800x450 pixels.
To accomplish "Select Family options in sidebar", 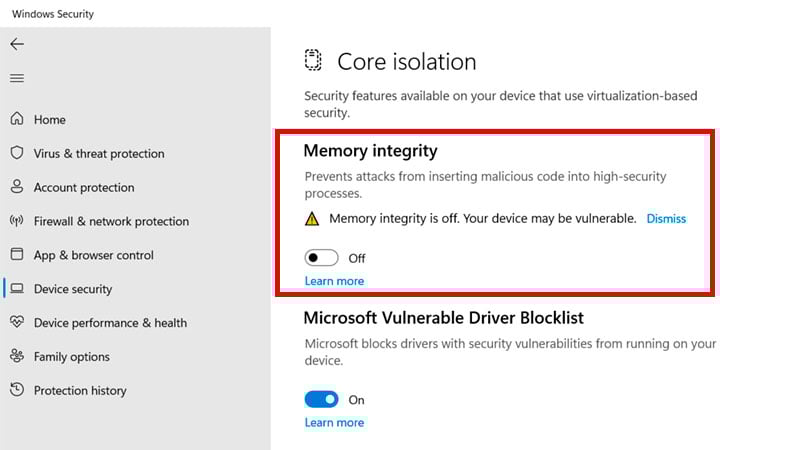I will coord(71,357).
